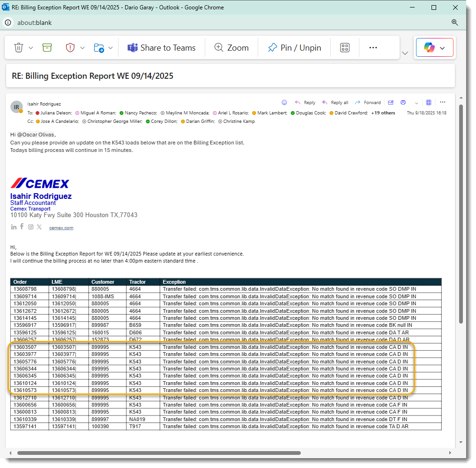The image size is (476, 468).
Task: Expand the Delete button dropdown arrow
Action: (x=31, y=47)
